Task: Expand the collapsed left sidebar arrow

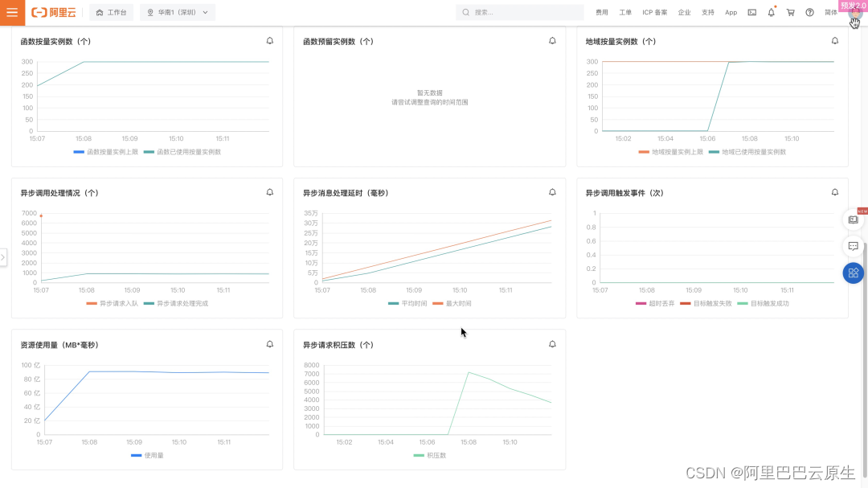Action: [2, 257]
